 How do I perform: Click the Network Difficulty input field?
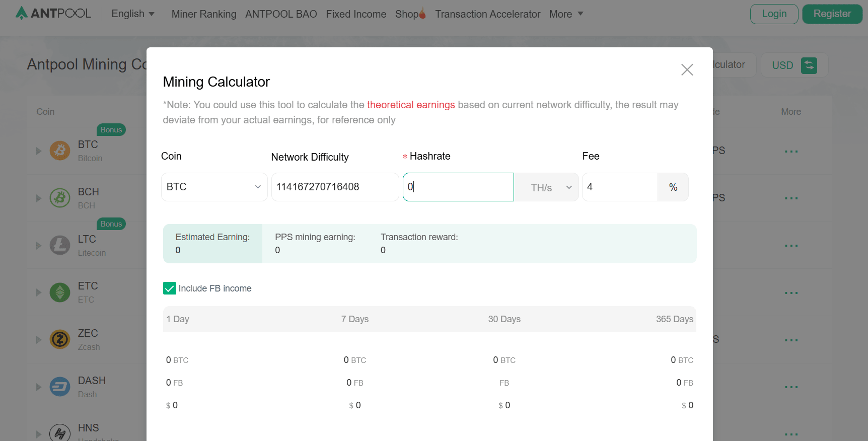point(335,187)
